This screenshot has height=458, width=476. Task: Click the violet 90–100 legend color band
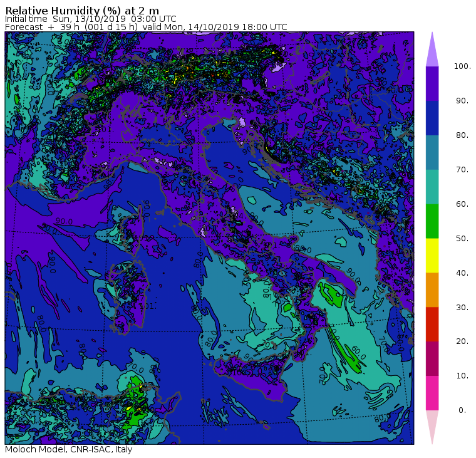coord(432,83)
